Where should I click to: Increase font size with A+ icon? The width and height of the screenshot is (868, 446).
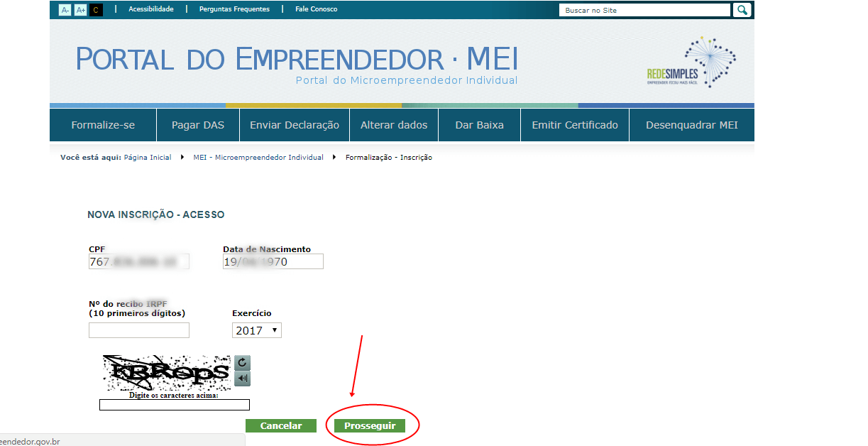pos(80,10)
